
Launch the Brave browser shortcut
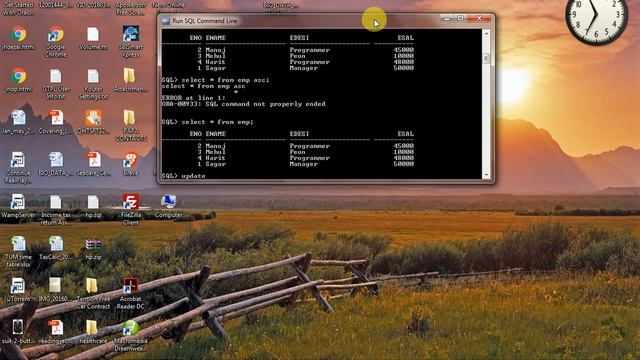click(x=131, y=160)
